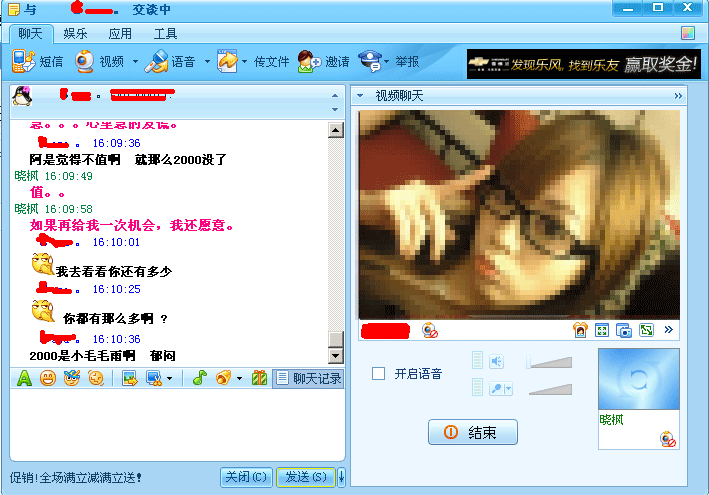
Task: Switch to the 娱乐 tab
Action: pos(76,34)
